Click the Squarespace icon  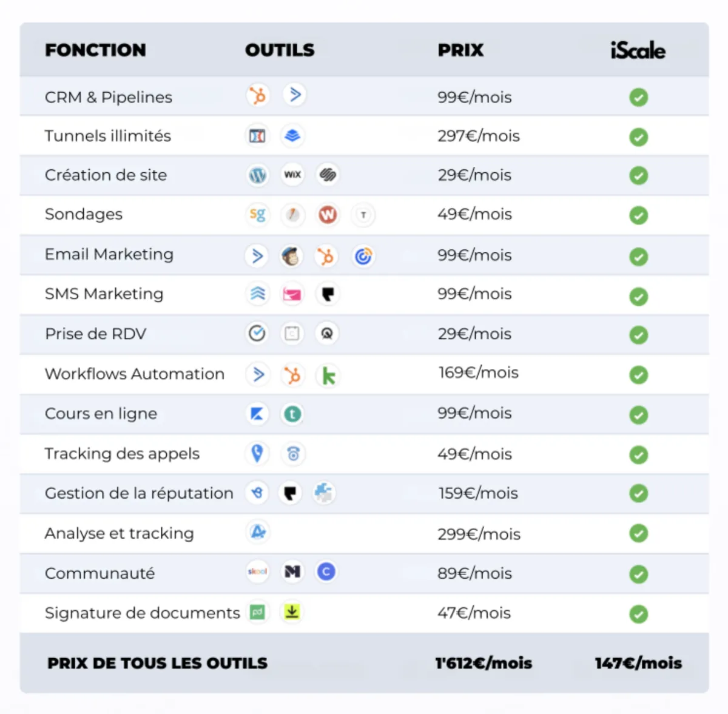click(x=328, y=175)
